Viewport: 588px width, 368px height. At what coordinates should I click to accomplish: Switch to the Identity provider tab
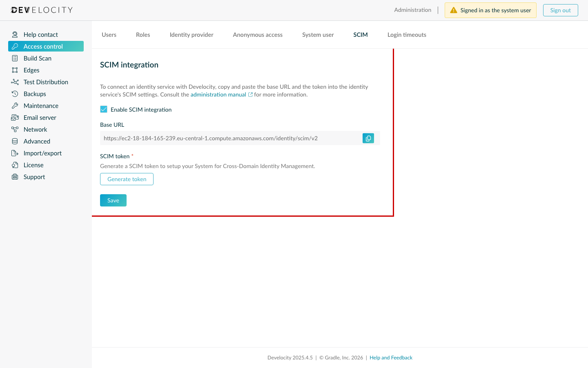point(191,35)
